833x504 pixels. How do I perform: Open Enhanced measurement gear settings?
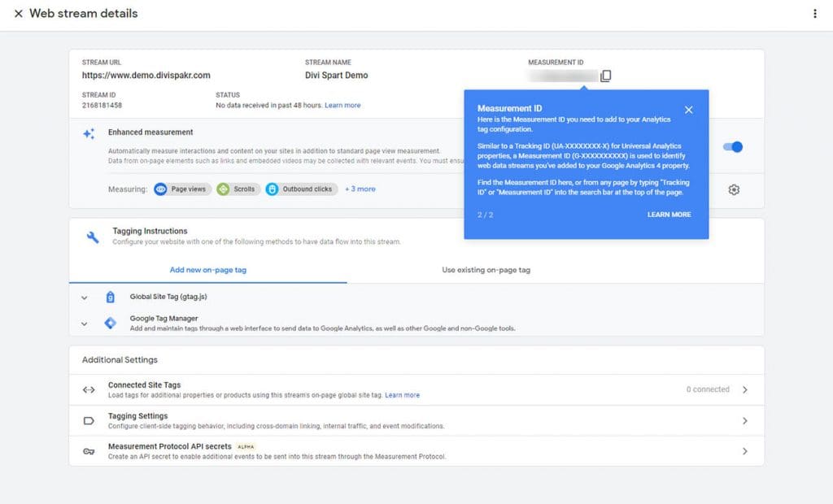[734, 189]
